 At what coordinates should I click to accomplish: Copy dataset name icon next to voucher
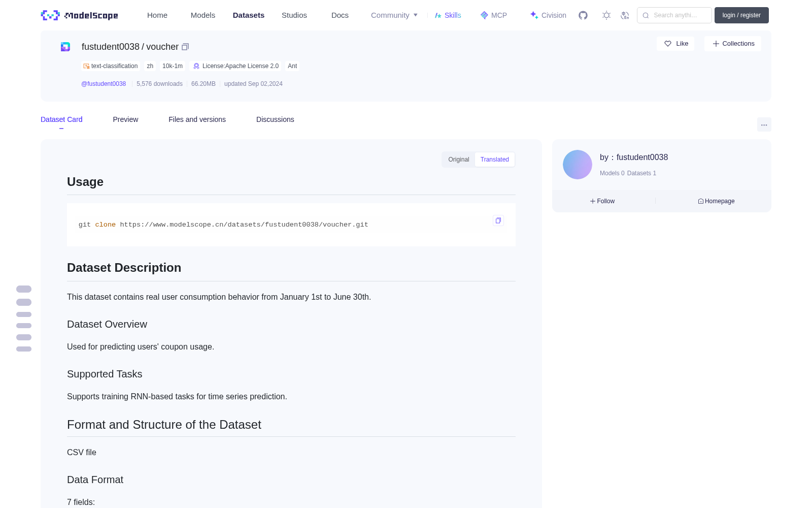pos(185,47)
